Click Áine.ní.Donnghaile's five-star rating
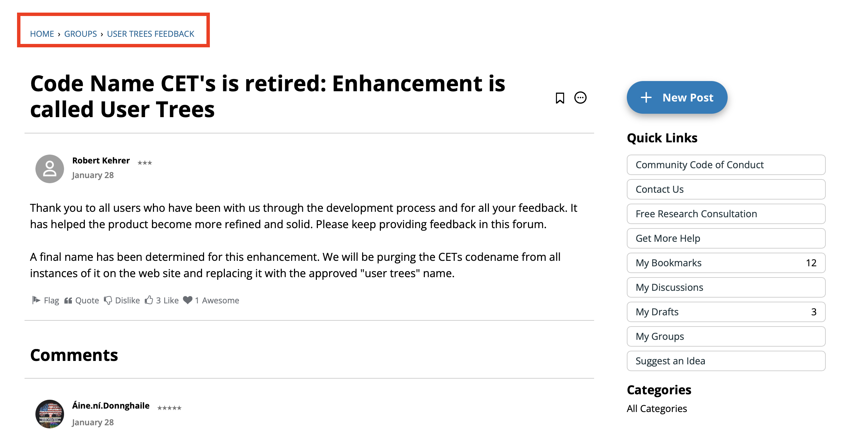 (x=169, y=407)
